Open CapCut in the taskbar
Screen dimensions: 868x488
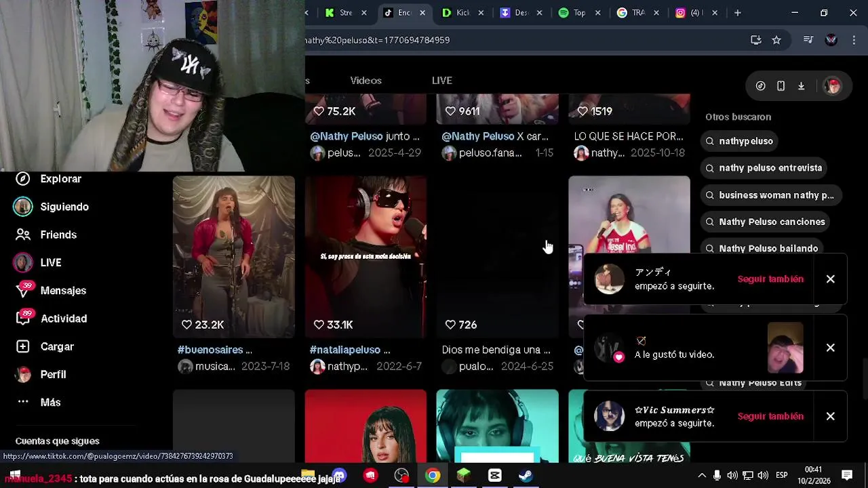point(494,476)
